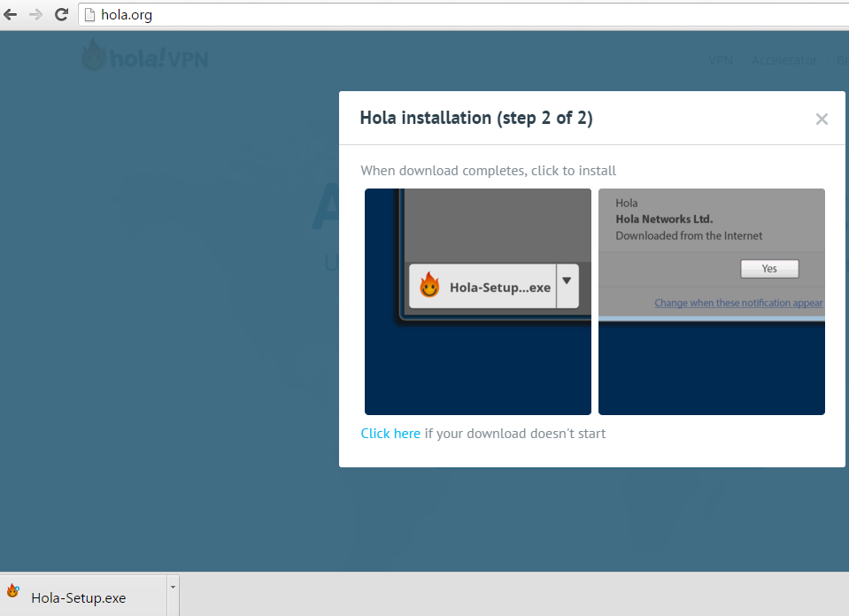
Task: Click the browser Forward arrow
Action: (x=36, y=15)
